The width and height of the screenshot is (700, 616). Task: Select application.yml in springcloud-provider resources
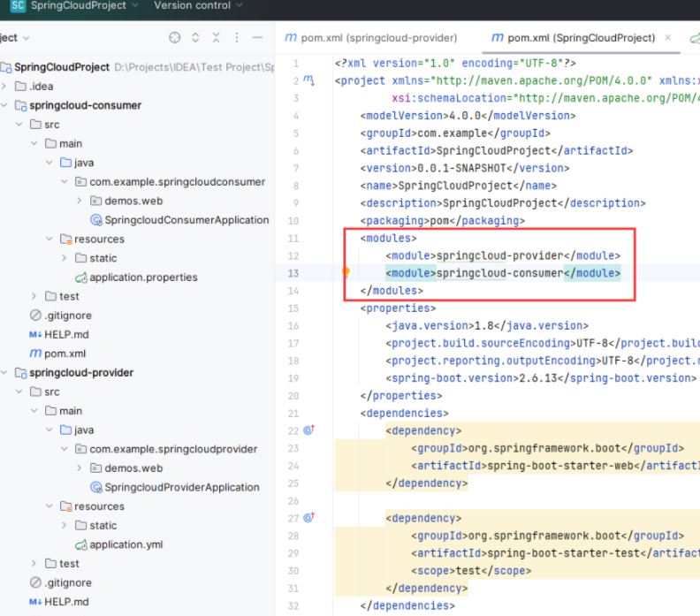(x=126, y=544)
